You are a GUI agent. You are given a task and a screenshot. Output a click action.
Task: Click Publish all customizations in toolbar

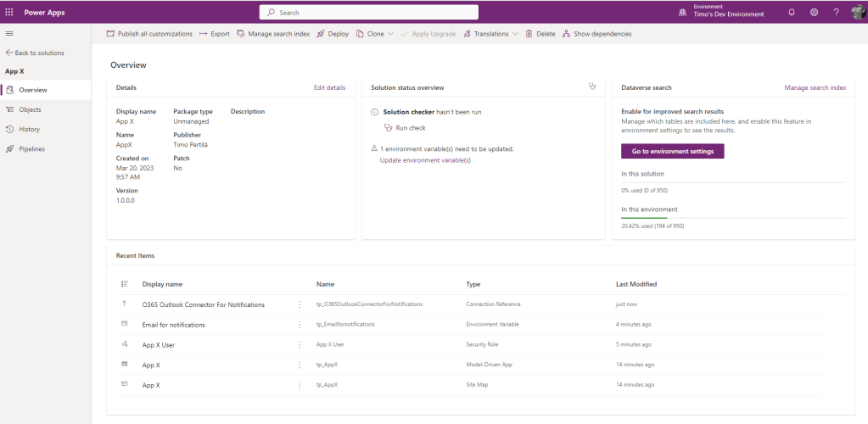tap(149, 34)
